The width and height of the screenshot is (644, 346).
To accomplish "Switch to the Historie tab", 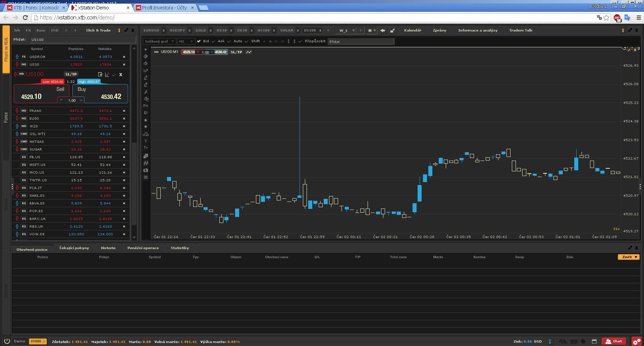I will pyautogui.click(x=108, y=248).
